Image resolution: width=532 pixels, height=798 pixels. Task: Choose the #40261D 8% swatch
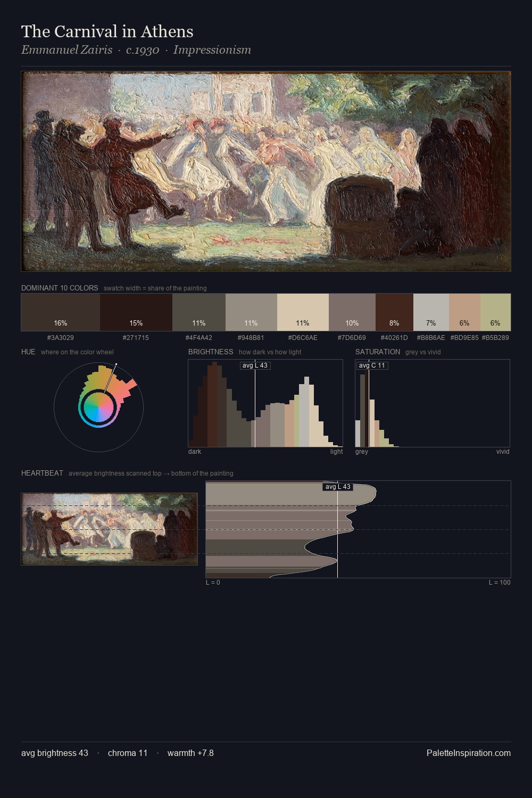(x=394, y=312)
